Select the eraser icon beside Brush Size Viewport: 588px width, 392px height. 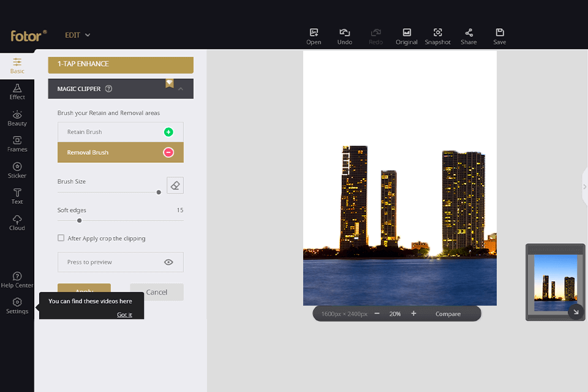tap(175, 186)
